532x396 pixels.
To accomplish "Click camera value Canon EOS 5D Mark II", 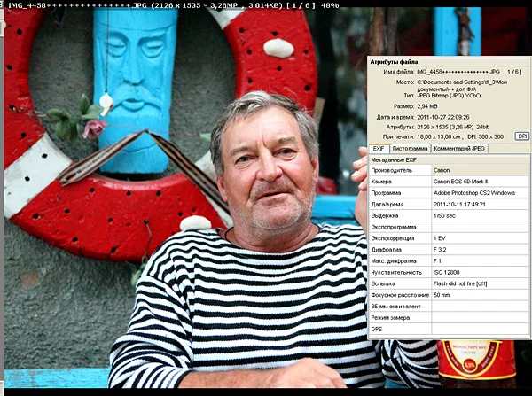I will coord(460,182).
